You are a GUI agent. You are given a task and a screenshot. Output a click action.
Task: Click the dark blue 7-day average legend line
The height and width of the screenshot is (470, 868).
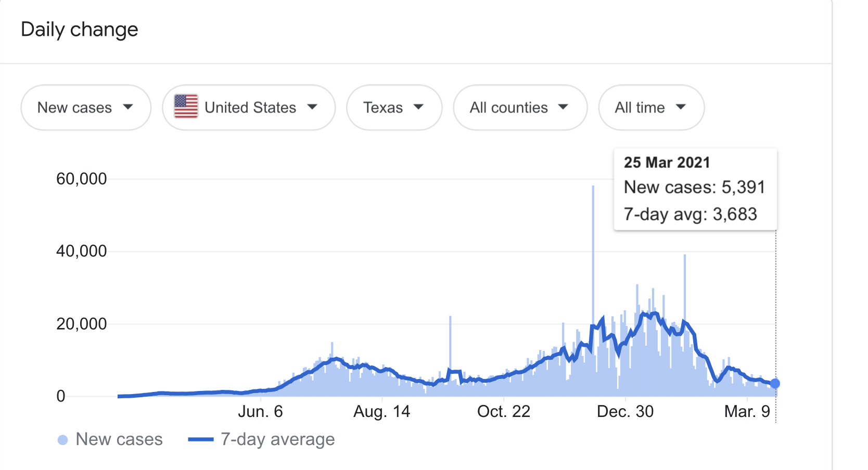(201, 439)
